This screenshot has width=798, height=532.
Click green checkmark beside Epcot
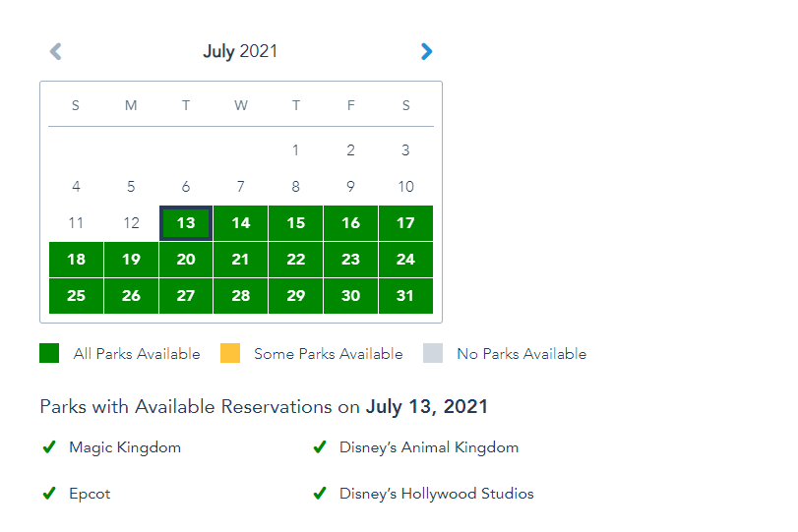tap(48, 494)
